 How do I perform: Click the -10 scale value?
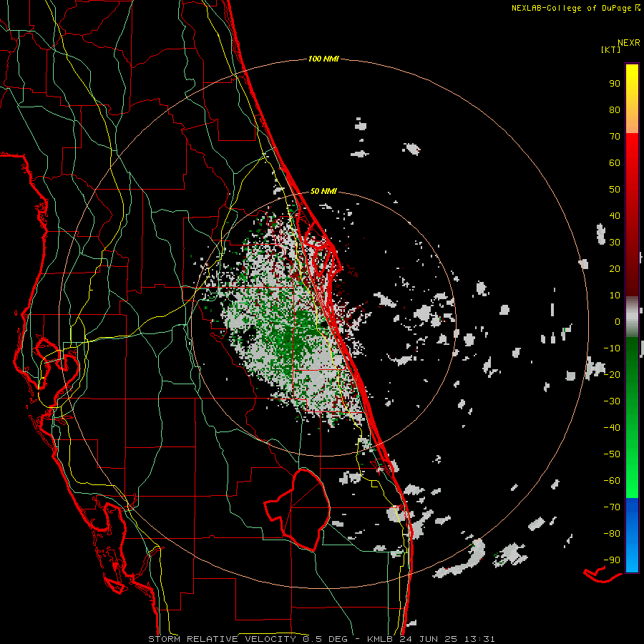[x=612, y=348]
